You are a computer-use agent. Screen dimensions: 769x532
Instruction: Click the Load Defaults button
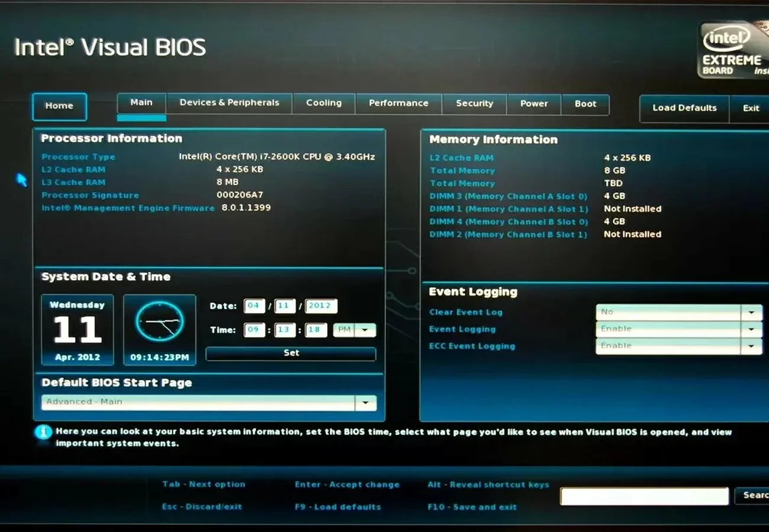coord(684,108)
